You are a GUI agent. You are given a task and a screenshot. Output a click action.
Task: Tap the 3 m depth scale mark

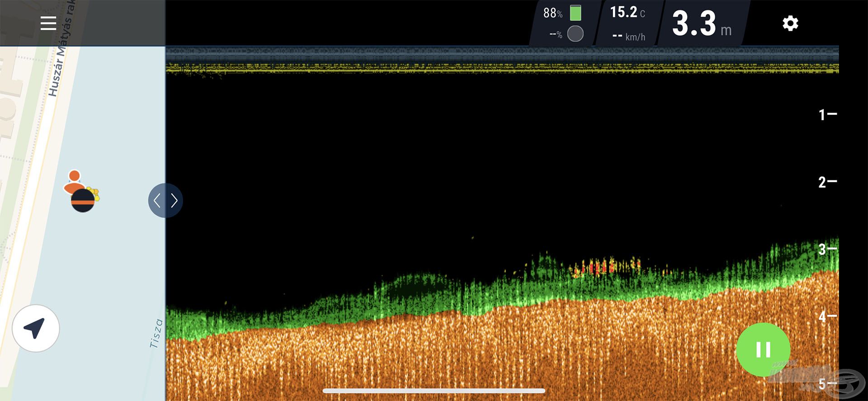tap(827, 249)
